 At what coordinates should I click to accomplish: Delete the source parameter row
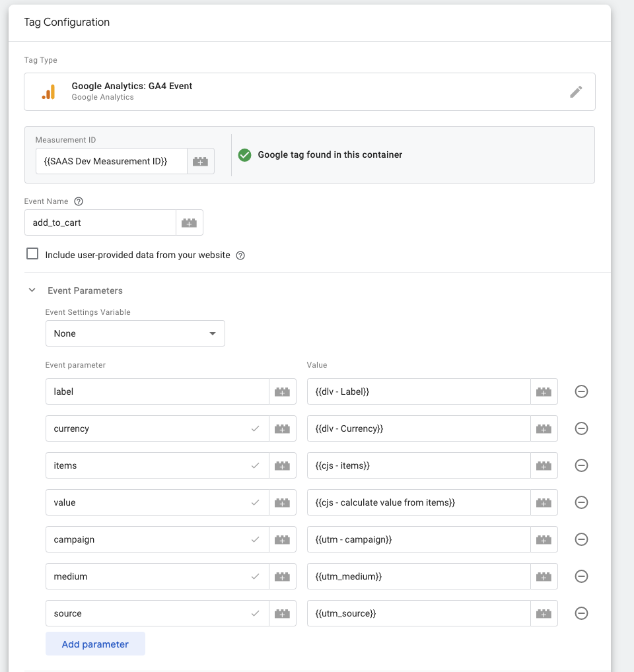[x=581, y=613]
